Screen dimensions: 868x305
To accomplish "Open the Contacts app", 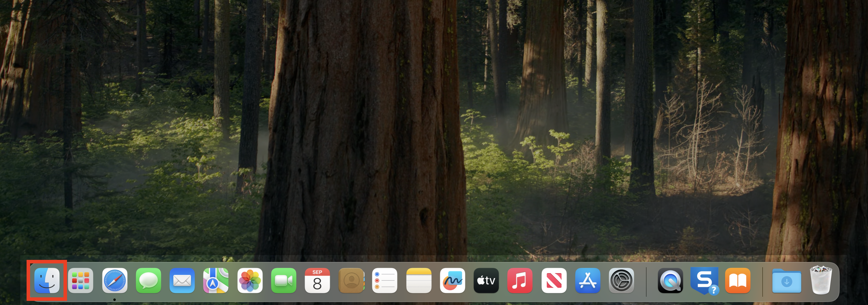I will tap(351, 281).
